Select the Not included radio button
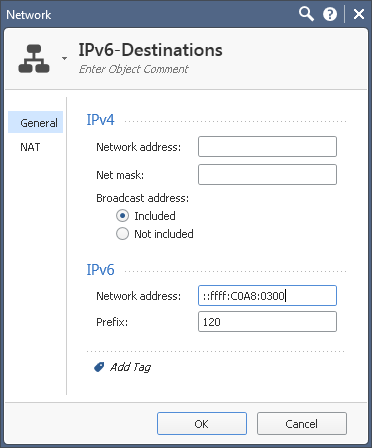The width and height of the screenshot is (372, 448). click(122, 234)
